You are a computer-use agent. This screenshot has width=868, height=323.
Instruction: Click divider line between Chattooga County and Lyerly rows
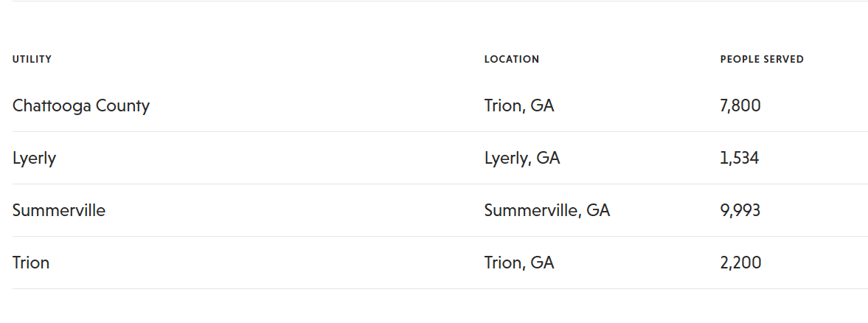pyautogui.click(x=440, y=131)
